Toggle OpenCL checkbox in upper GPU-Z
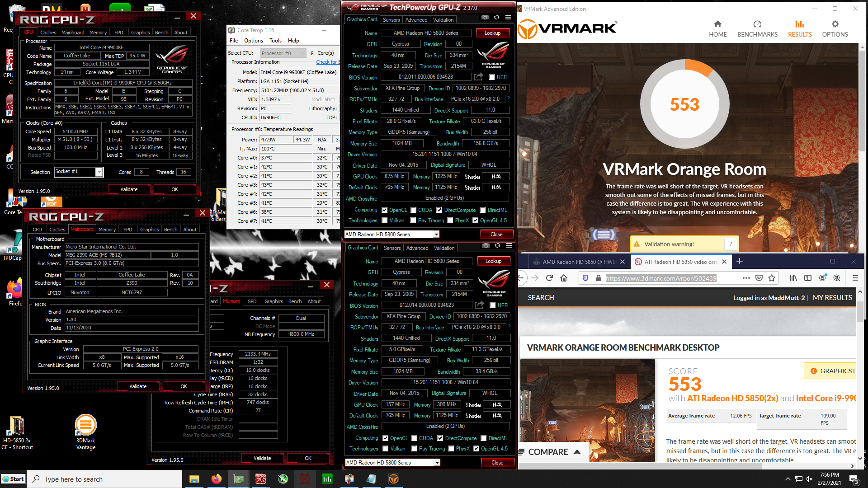Viewport: 868px width, 488px height. (384, 210)
